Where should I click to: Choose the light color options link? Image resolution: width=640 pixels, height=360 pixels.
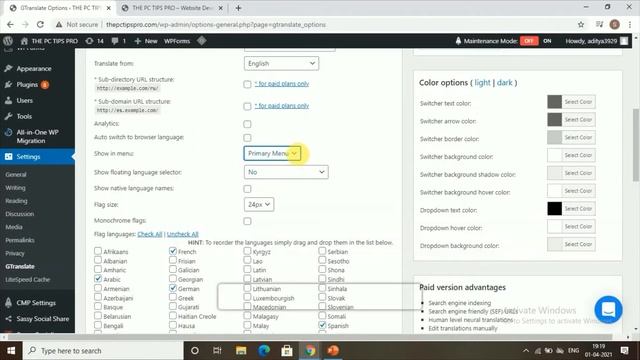(482, 82)
